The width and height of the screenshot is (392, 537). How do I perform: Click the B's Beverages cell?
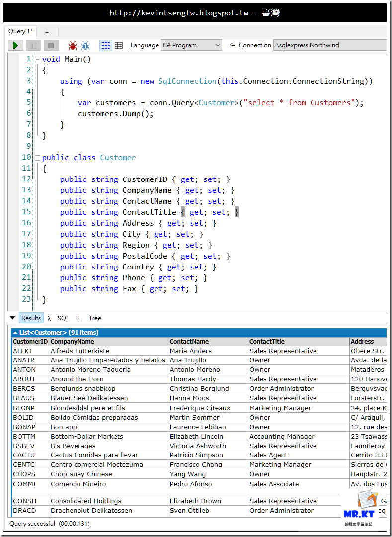click(109, 446)
